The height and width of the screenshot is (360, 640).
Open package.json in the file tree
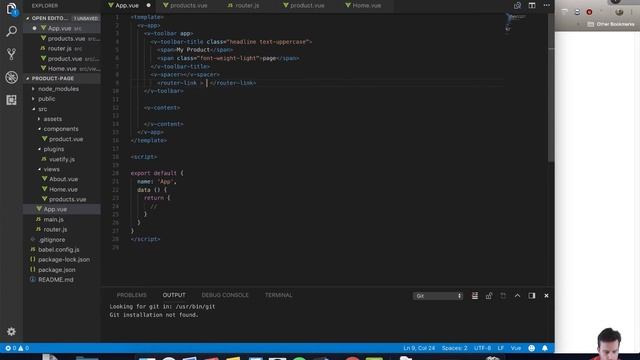coord(56,270)
